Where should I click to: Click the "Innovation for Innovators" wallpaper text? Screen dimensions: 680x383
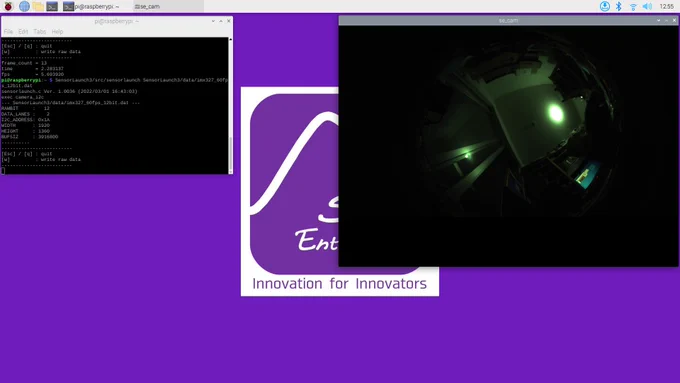340,283
